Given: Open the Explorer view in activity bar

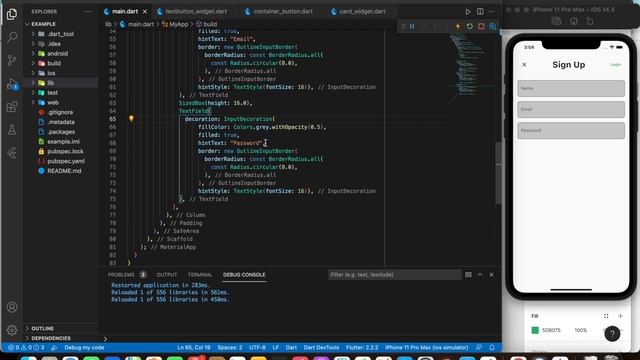Looking at the screenshot, I should [x=12, y=14].
